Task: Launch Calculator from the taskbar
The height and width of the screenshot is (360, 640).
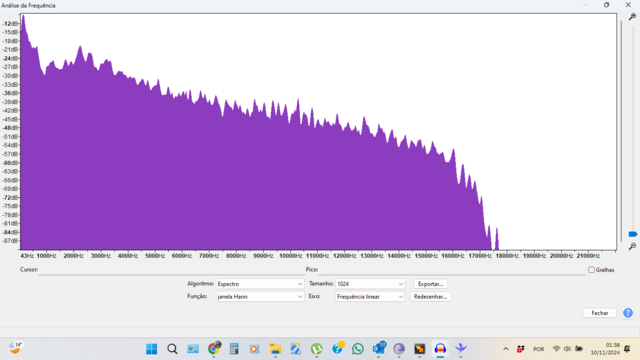Action: [234, 349]
